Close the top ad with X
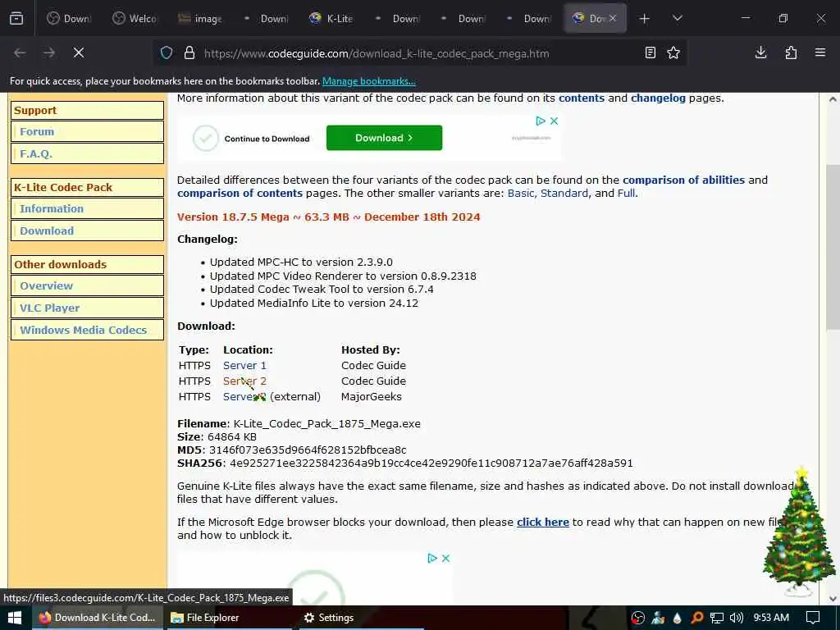The height and width of the screenshot is (630, 840). pos(554,121)
